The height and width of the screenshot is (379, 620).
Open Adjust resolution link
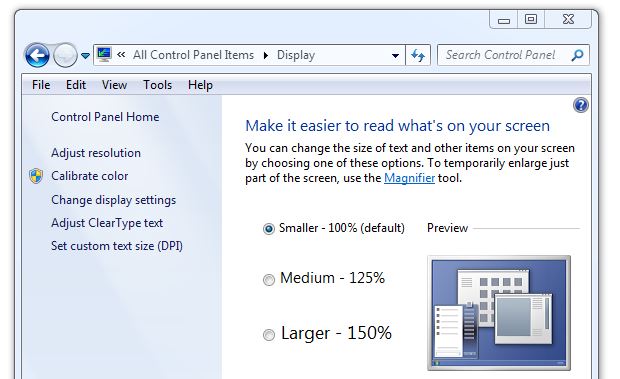tap(96, 153)
